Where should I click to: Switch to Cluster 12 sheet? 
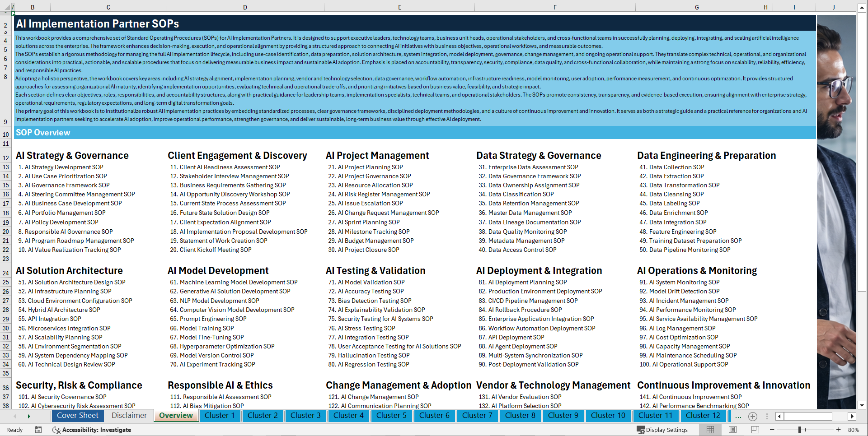703,416
